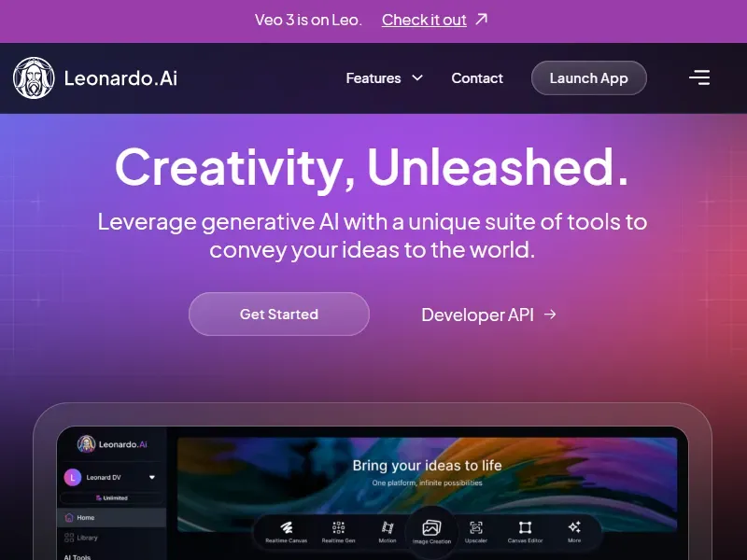Open the Motion tool icon
This screenshot has width=747, height=560.
coord(388,528)
